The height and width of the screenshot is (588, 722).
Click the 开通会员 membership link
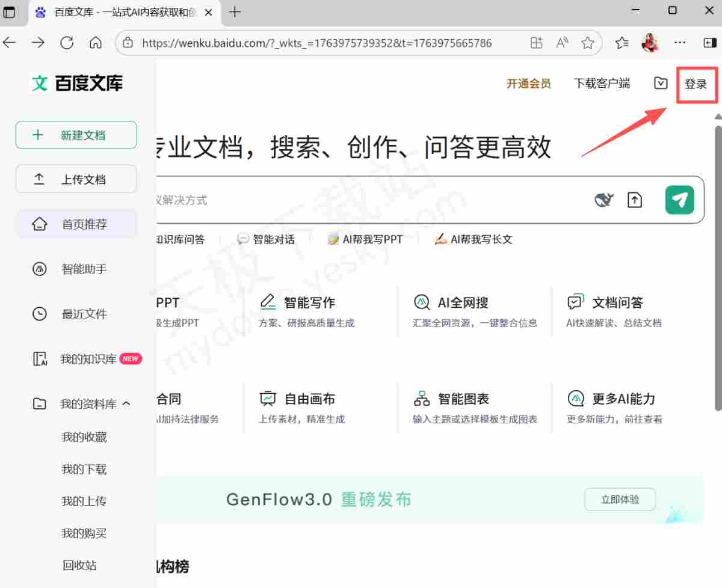528,84
